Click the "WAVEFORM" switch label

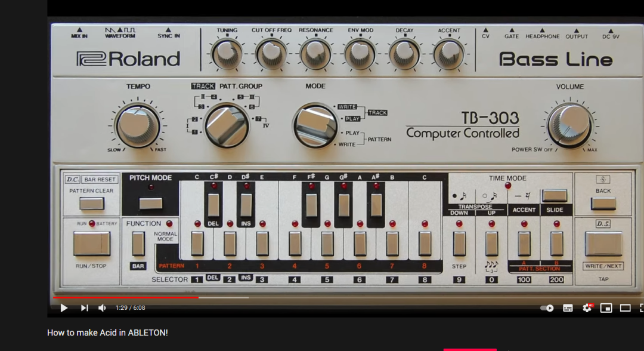120,36
